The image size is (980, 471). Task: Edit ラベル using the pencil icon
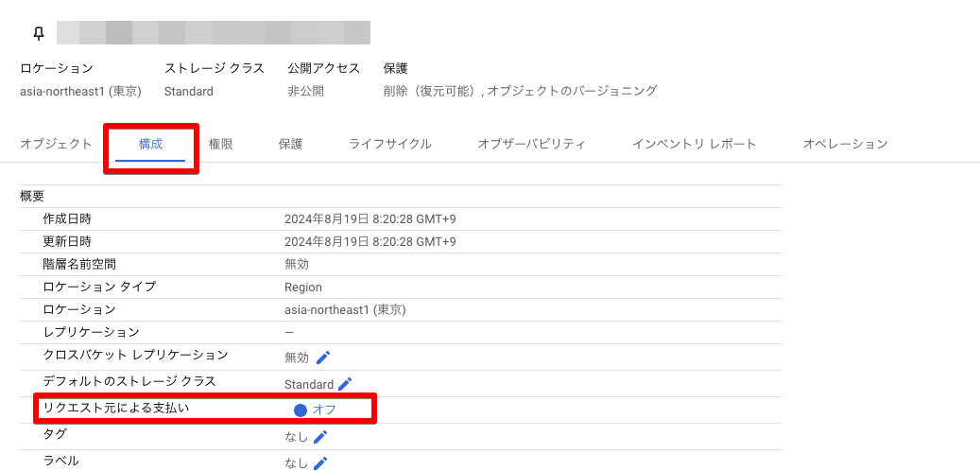pyautogui.click(x=320, y=462)
